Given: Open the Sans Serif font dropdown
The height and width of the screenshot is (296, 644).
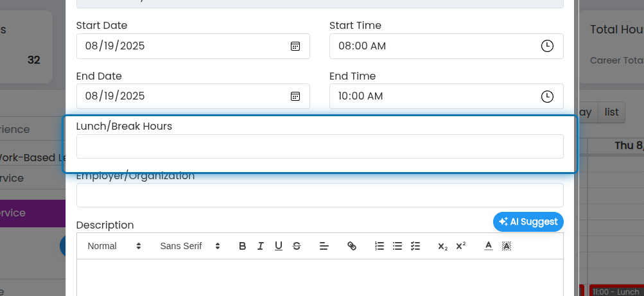Looking at the screenshot, I should click(x=190, y=246).
